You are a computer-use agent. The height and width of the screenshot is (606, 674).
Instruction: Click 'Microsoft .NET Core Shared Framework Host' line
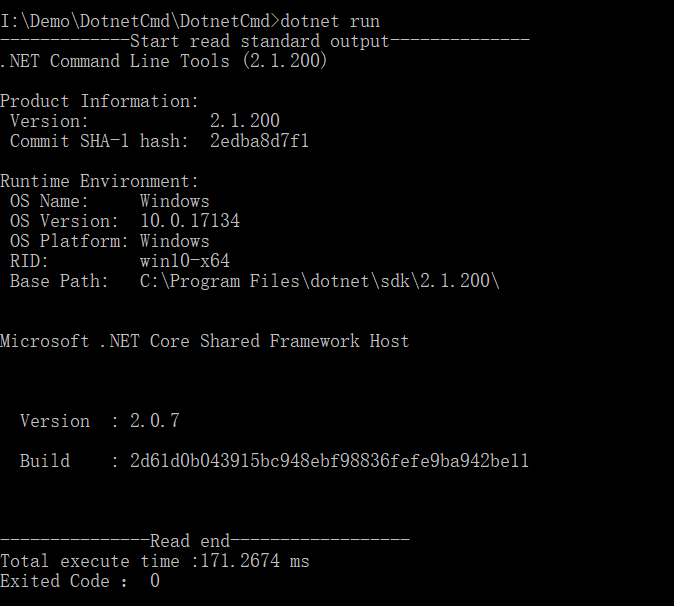(205, 341)
